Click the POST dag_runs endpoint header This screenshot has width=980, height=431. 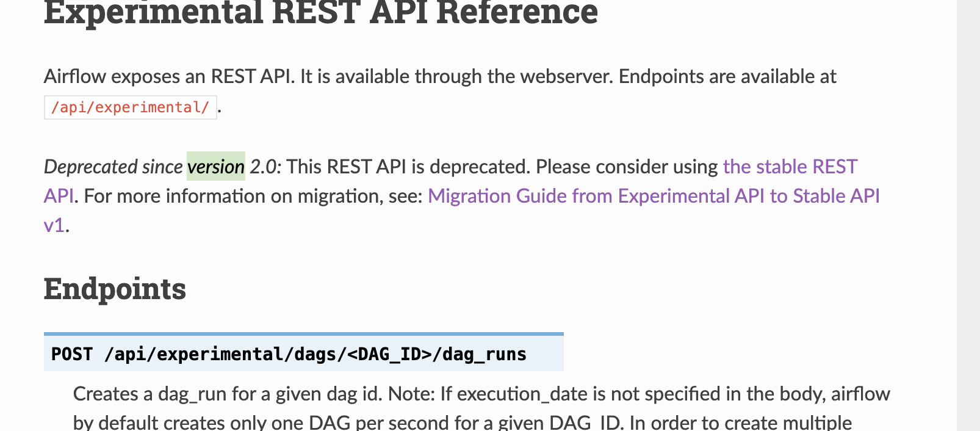click(304, 352)
